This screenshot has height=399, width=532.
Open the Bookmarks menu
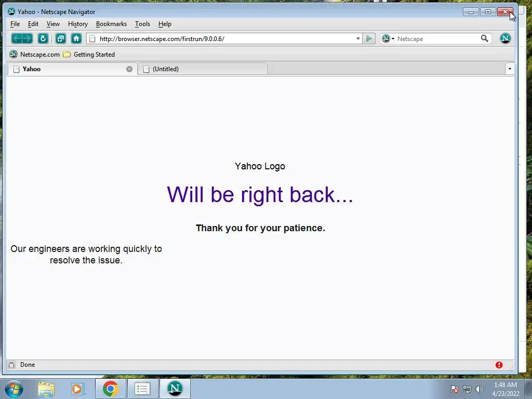tap(111, 24)
